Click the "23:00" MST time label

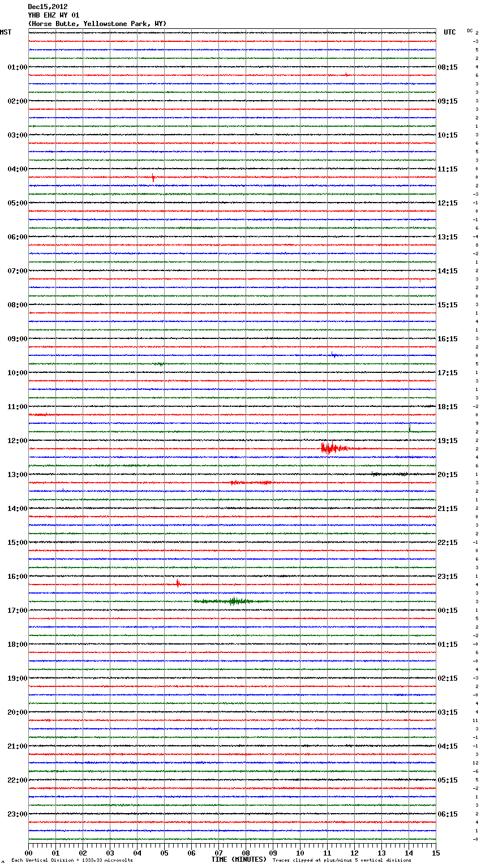coord(18,814)
